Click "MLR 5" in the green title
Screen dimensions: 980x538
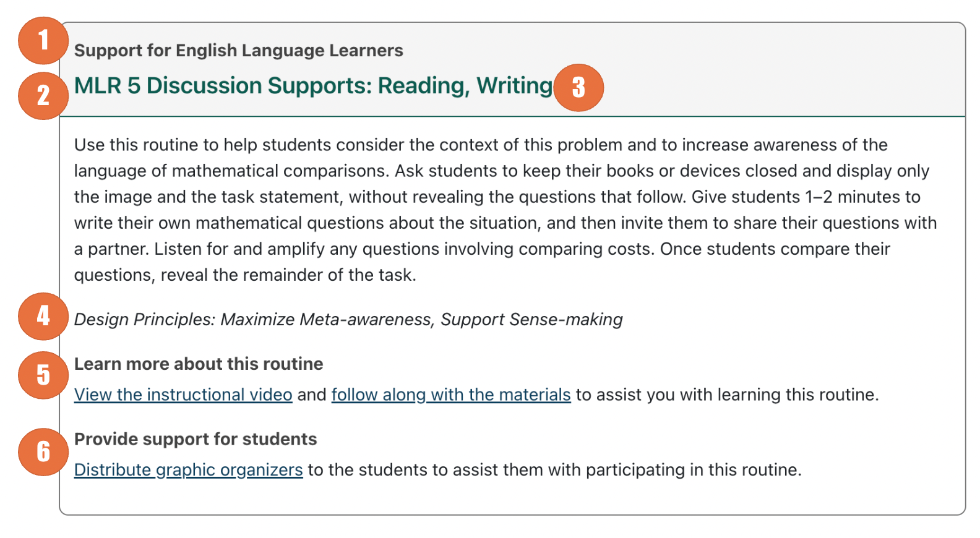coord(107,86)
